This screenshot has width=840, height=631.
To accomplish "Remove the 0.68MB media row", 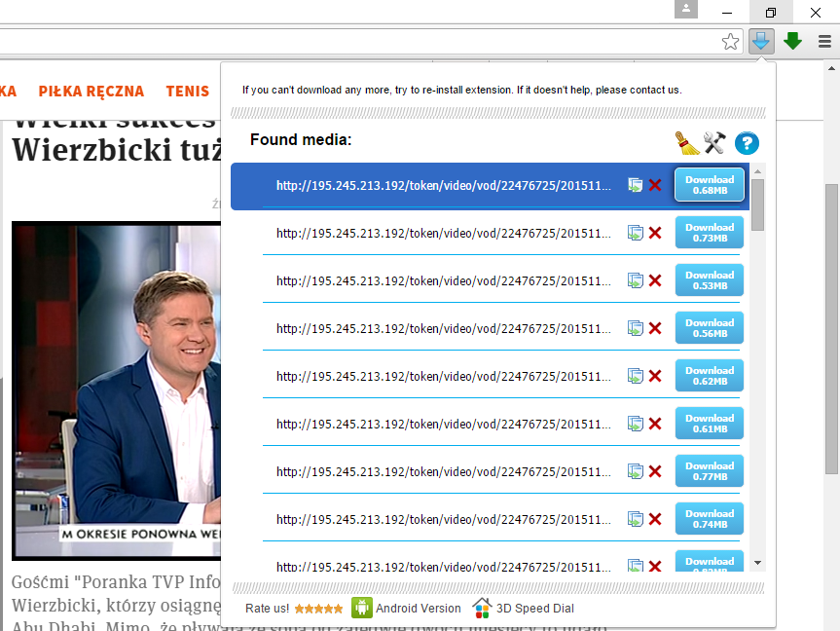I will (x=655, y=185).
